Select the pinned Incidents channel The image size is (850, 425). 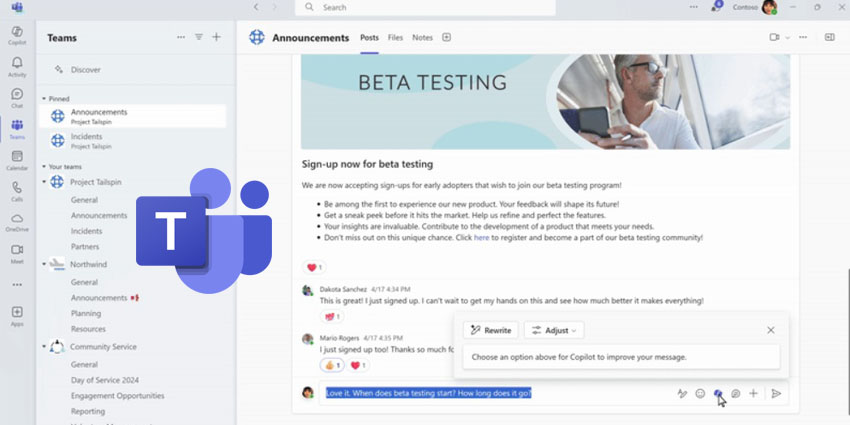click(133, 141)
